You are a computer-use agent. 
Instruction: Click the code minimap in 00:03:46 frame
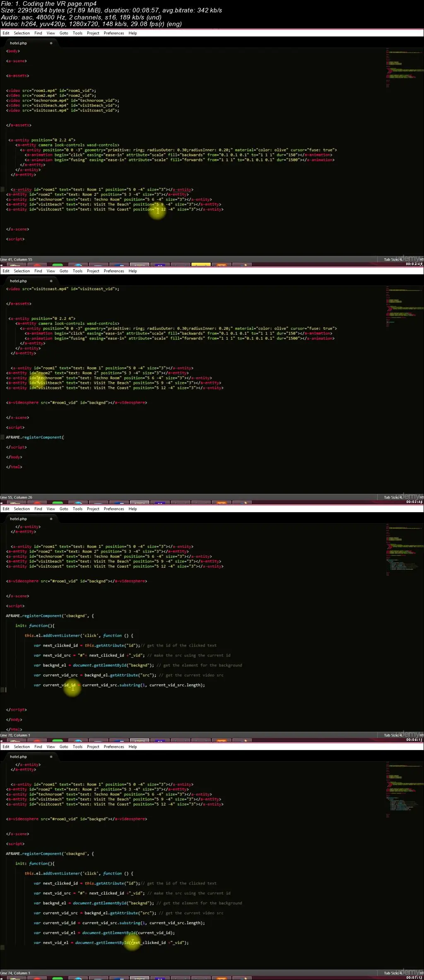pos(405,306)
